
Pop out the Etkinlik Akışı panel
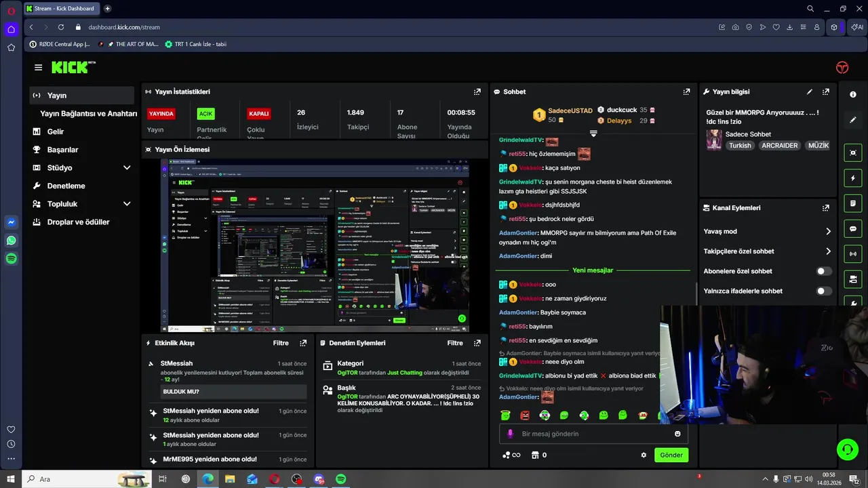[x=303, y=343]
